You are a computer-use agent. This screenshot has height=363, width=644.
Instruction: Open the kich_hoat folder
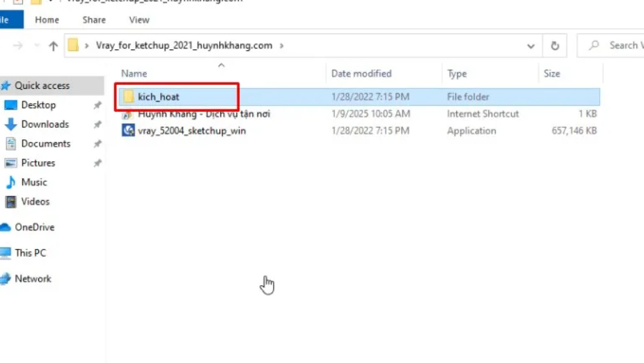(x=158, y=97)
